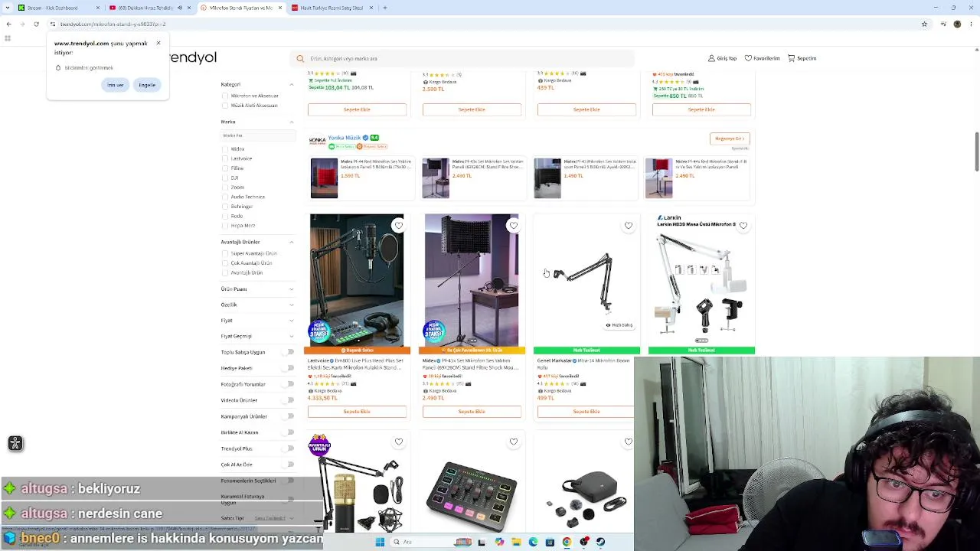
Task: Visit Yonka Müzik store button
Action: pos(730,139)
